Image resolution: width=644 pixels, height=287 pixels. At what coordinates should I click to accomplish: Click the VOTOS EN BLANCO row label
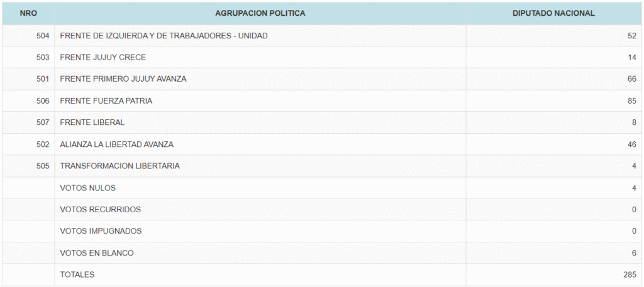point(97,253)
